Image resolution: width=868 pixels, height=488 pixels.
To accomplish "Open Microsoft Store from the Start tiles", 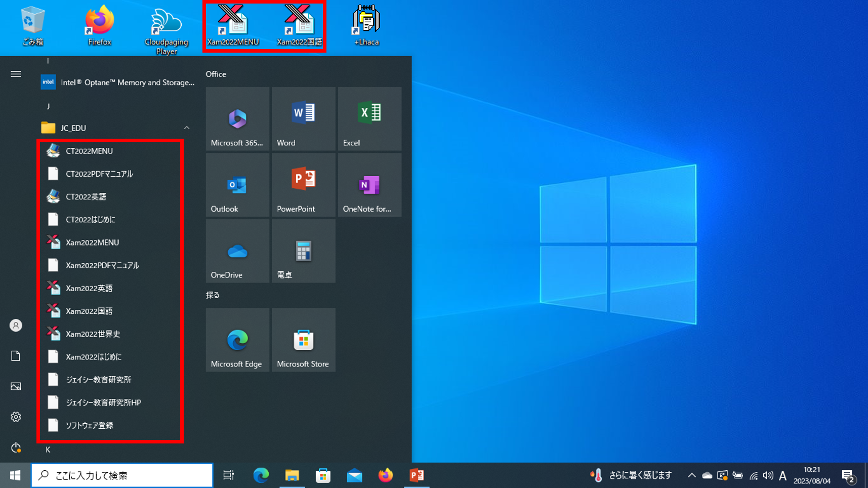I will [303, 339].
